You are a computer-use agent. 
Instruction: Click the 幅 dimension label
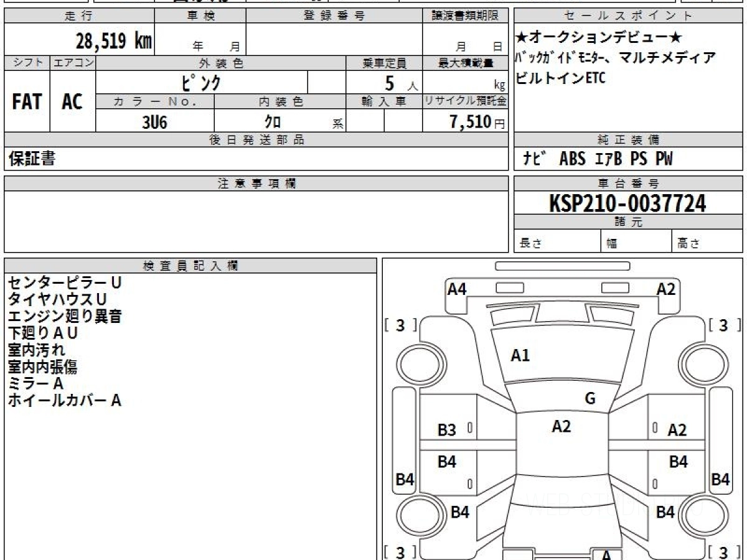612,245
